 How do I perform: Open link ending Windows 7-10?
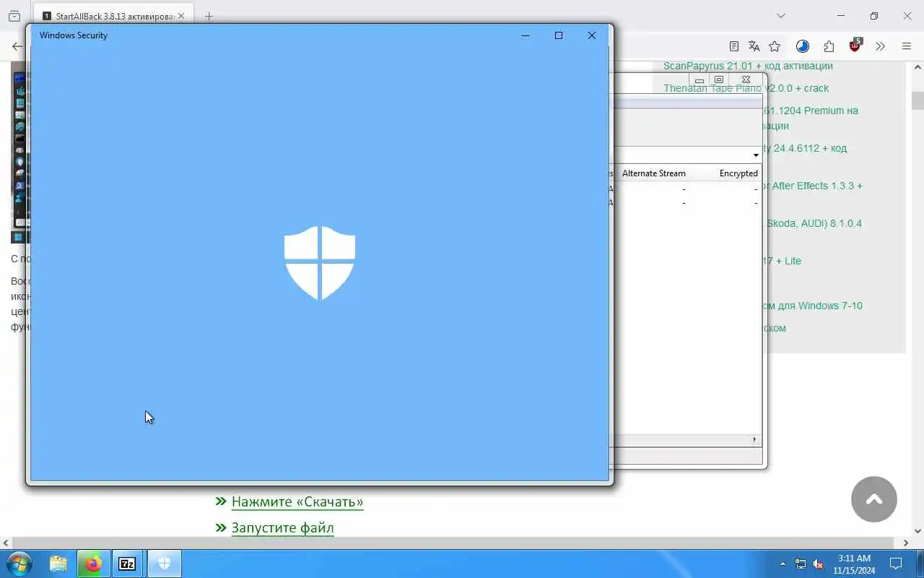812,306
